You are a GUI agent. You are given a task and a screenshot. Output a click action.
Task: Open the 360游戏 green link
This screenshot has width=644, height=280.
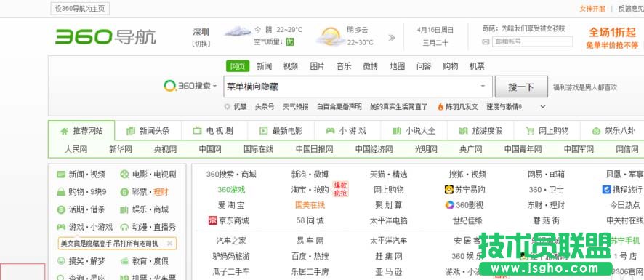coord(231,190)
